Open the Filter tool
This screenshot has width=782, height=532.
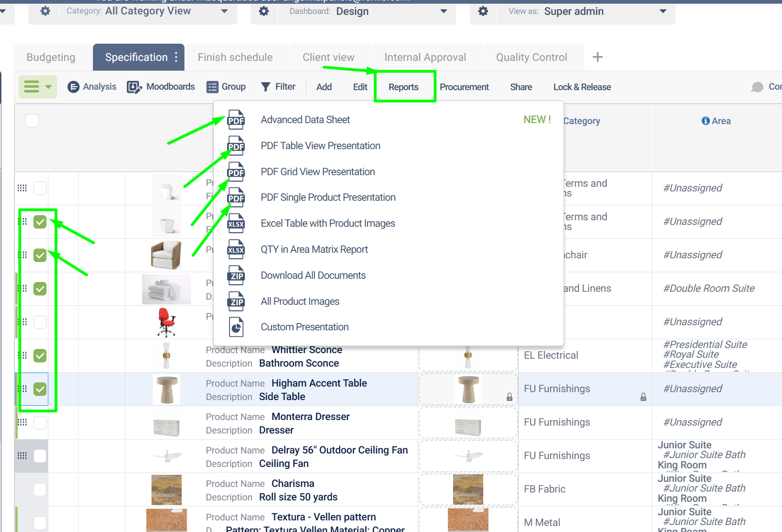[x=278, y=86]
